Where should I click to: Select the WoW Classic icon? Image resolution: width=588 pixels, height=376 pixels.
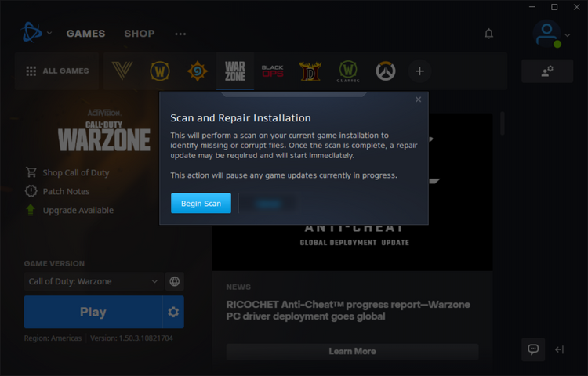click(348, 71)
